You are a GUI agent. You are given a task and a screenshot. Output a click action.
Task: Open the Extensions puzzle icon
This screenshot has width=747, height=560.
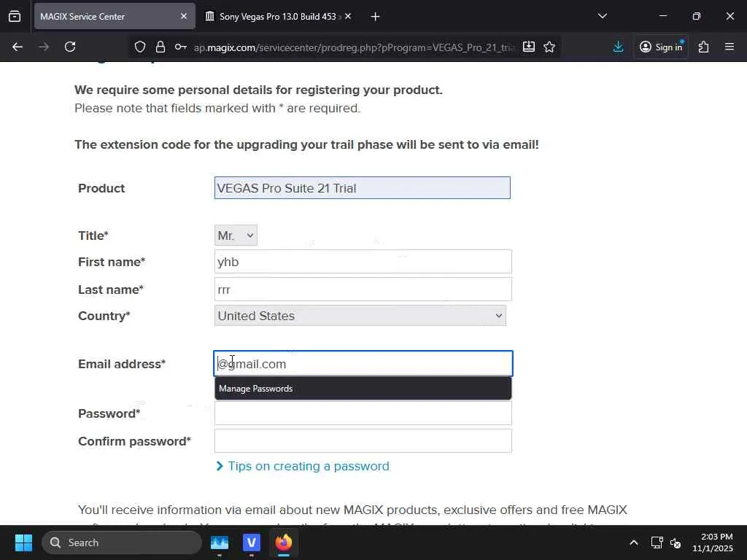704,47
